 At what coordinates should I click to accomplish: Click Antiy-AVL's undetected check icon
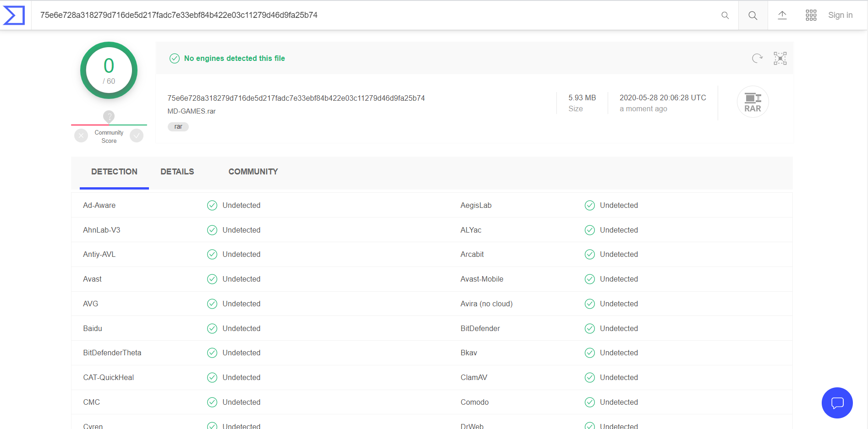pyautogui.click(x=212, y=254)
